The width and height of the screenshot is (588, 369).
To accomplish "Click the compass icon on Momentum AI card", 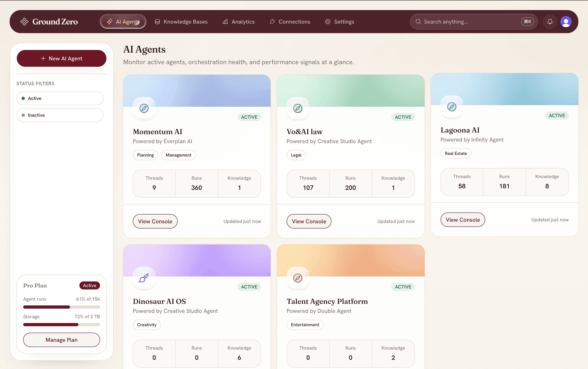I will 144,108.
